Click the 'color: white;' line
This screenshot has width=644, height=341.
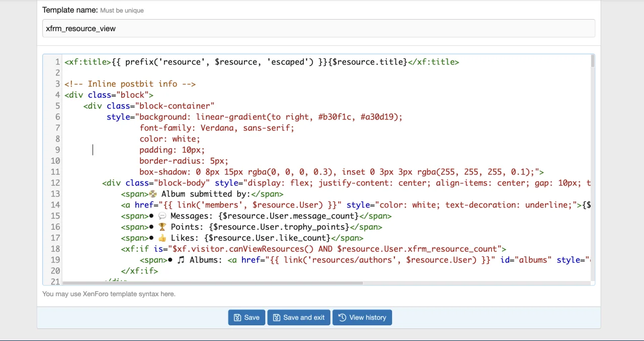(x=170, y=139)
